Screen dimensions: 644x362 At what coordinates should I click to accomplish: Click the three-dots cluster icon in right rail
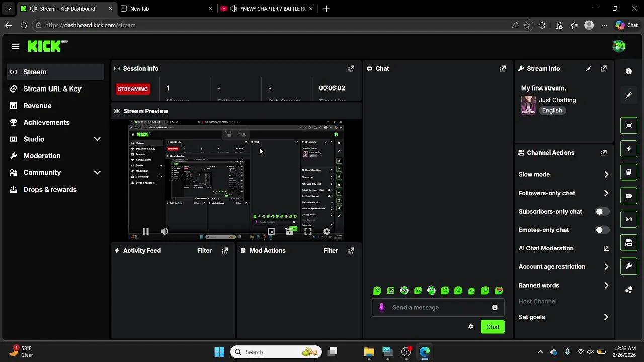[629, 290]
